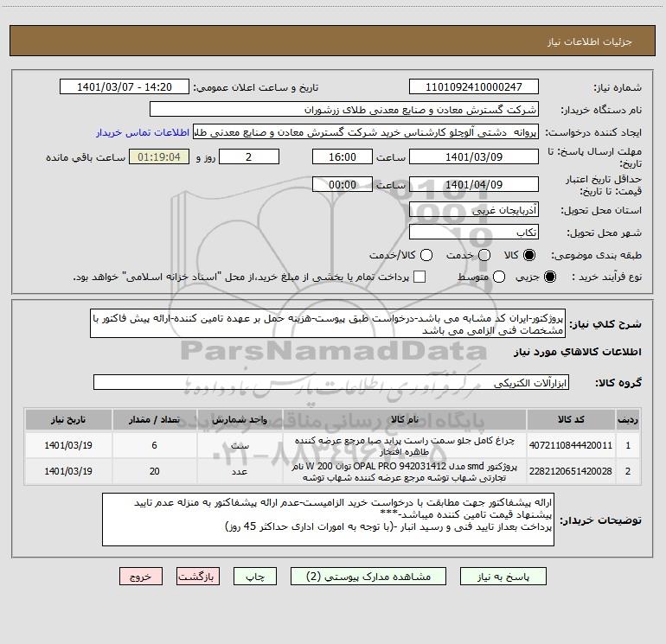Screen dimensions: 666x644
Task: Select the کالا radio button
Action: 529,255
